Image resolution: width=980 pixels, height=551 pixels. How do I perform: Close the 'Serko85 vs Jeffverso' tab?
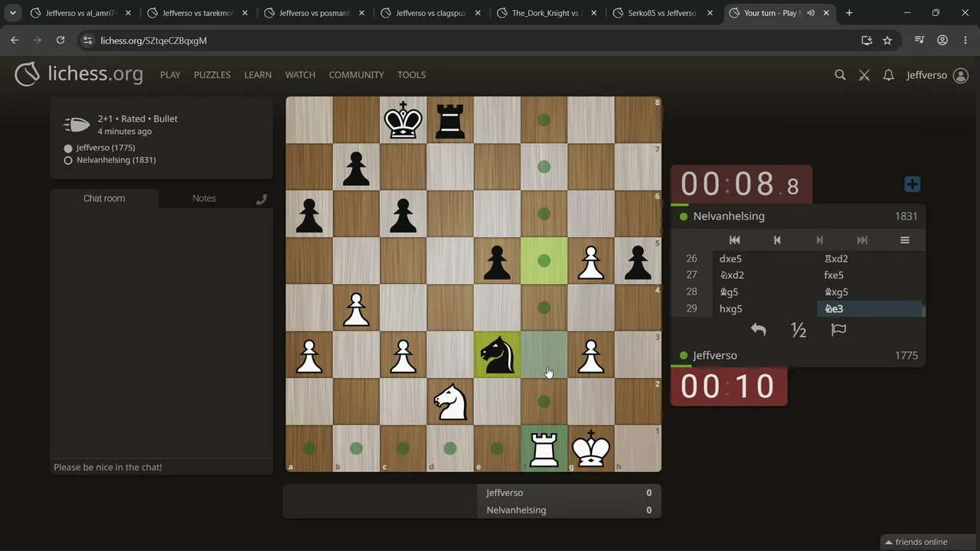point(710,13)
